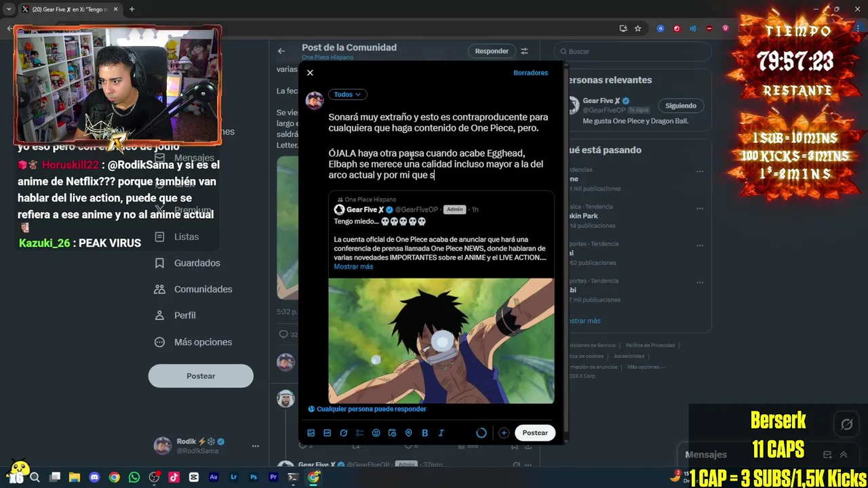Compose new message in Mensajes drawer

[x=827, y=455]
